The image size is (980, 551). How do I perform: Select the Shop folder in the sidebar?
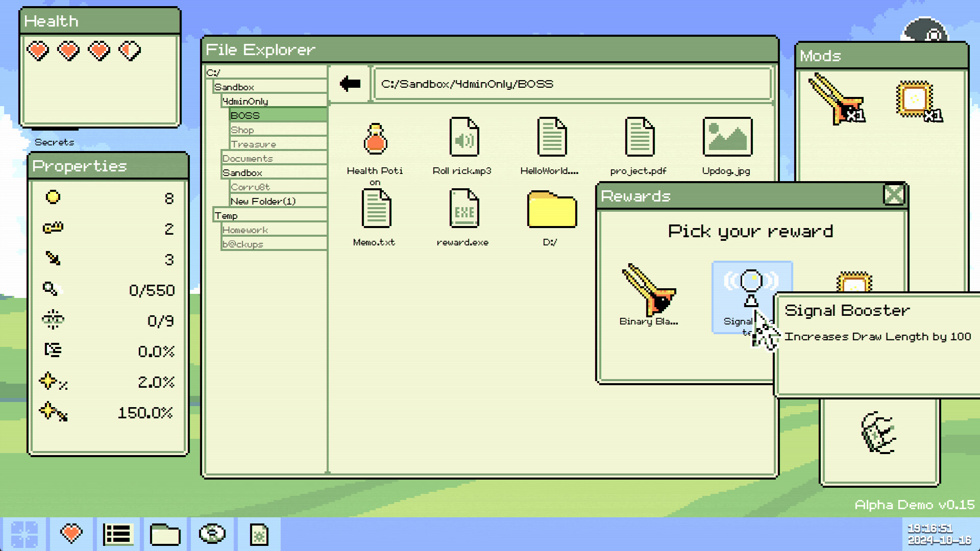(243, 130)
